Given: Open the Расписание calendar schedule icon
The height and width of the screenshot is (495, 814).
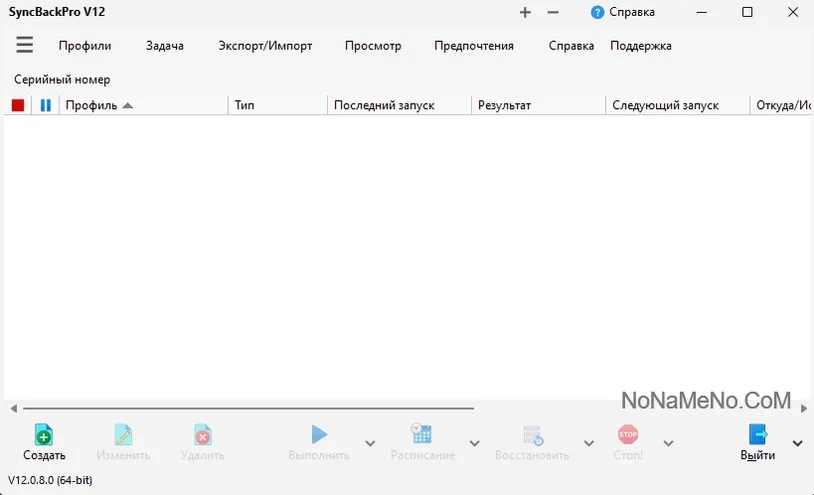Looking at the screenshot, I should tap(421, 434).
